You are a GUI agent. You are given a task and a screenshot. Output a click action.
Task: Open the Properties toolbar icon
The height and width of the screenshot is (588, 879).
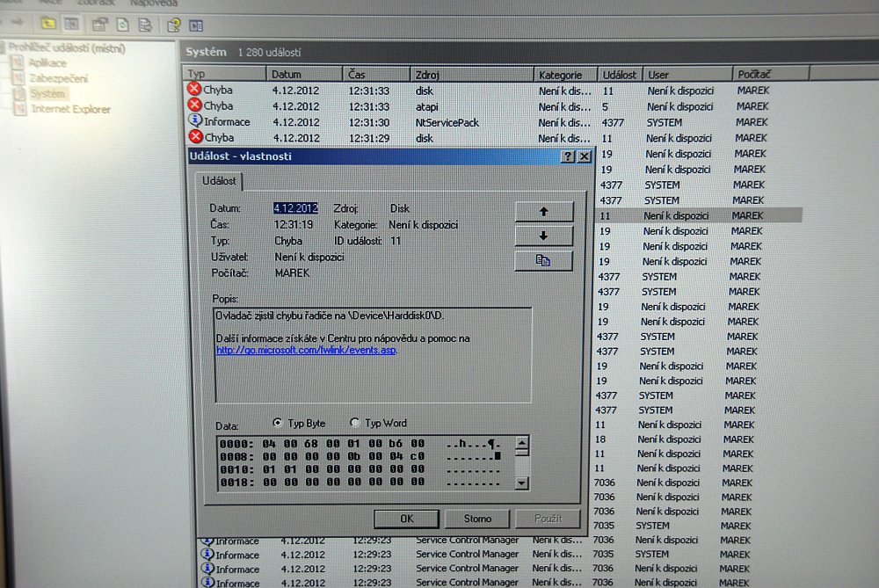pyautogui.click(x=100, y=24)
